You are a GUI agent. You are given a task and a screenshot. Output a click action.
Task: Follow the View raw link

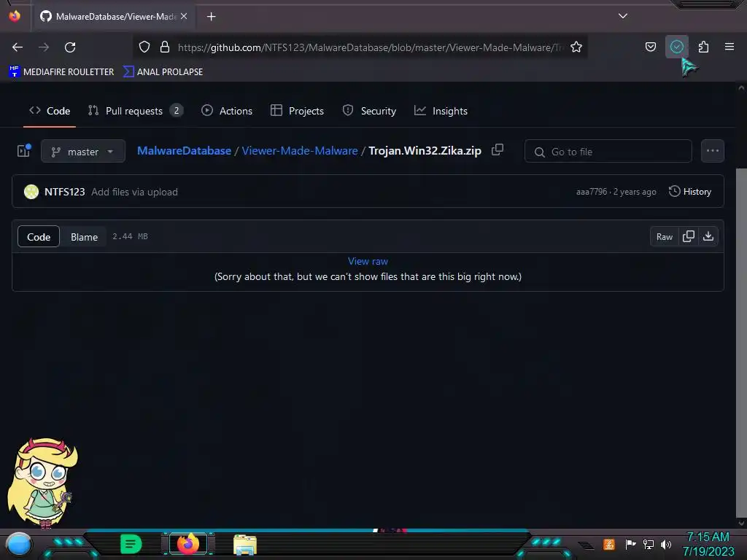(368, 262)
